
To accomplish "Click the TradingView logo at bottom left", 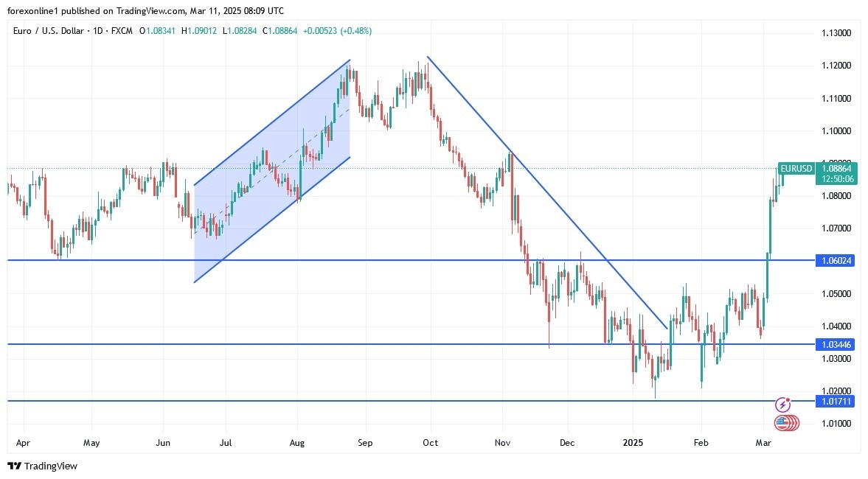I will (42, 466).
